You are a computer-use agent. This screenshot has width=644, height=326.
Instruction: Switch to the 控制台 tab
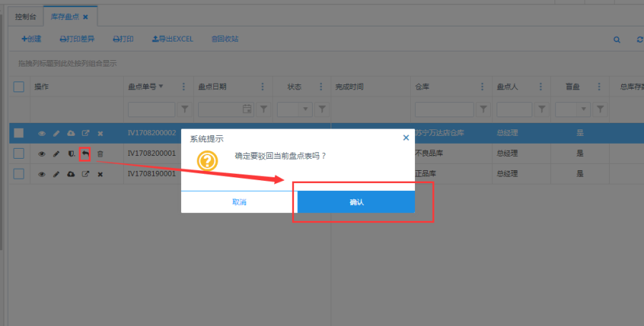[26, 16]
